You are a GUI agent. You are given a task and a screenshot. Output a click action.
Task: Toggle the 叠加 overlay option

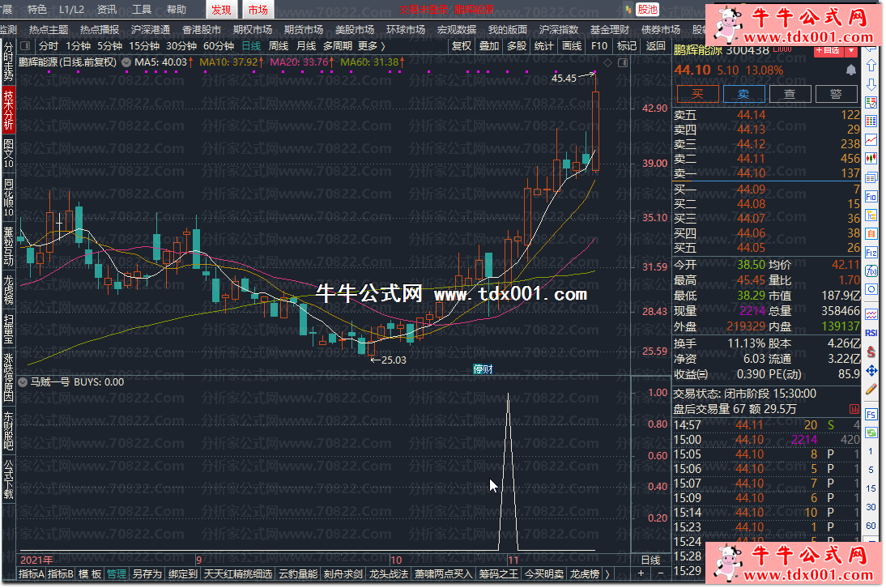click(488, 46)
